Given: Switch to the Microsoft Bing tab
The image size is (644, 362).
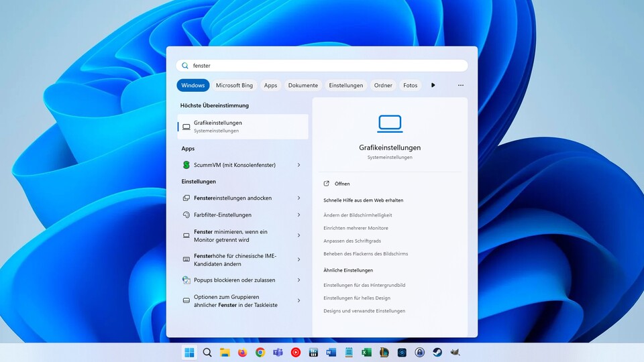Looking at the screenshot, I should pos(234,85).
